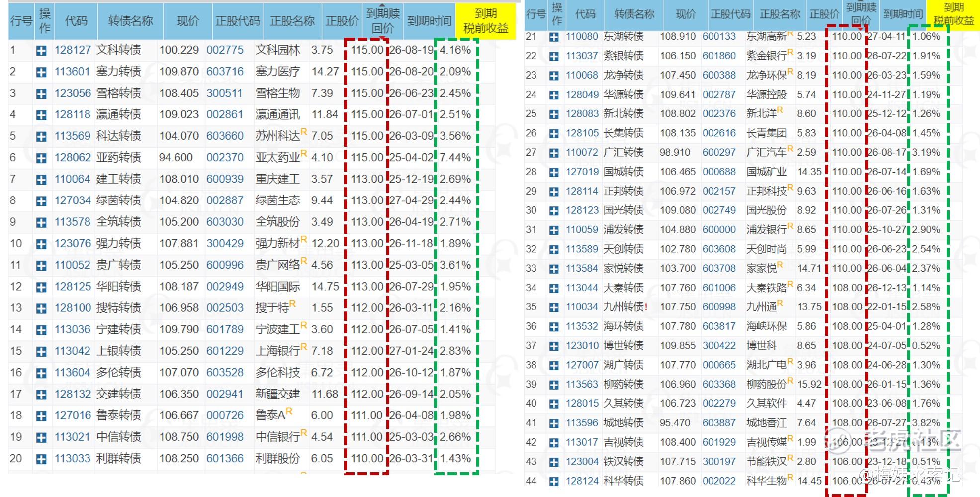Screen dimensions: 980x497
Task: Click plus icon beside 正邦转债
Action: 553,192
